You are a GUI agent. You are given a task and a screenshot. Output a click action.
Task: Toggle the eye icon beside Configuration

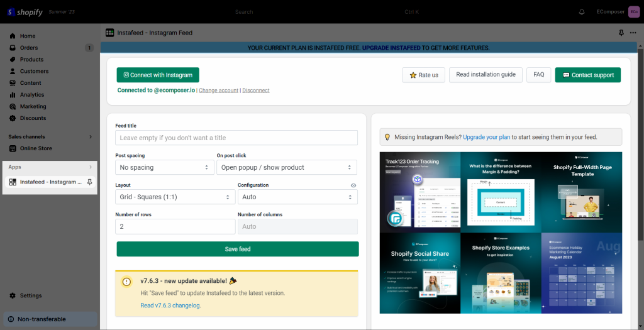pyautogui.click(x=353, y=185)
